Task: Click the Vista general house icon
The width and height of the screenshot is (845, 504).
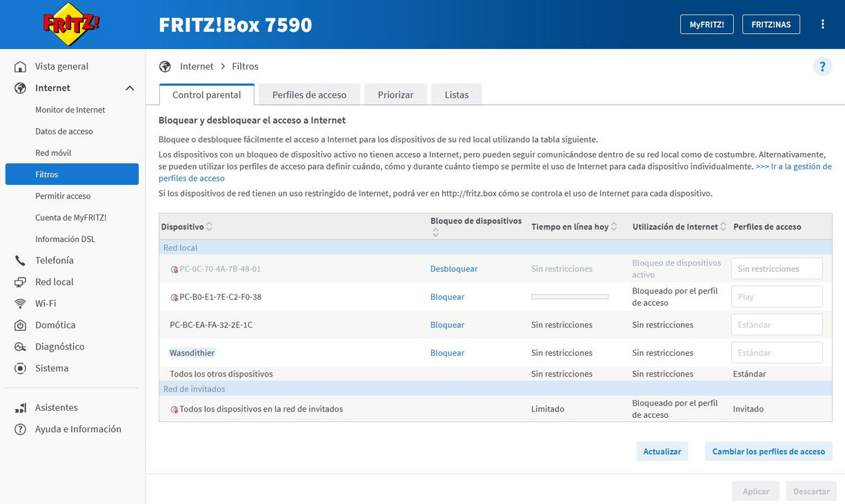Action: pos(21,67)
